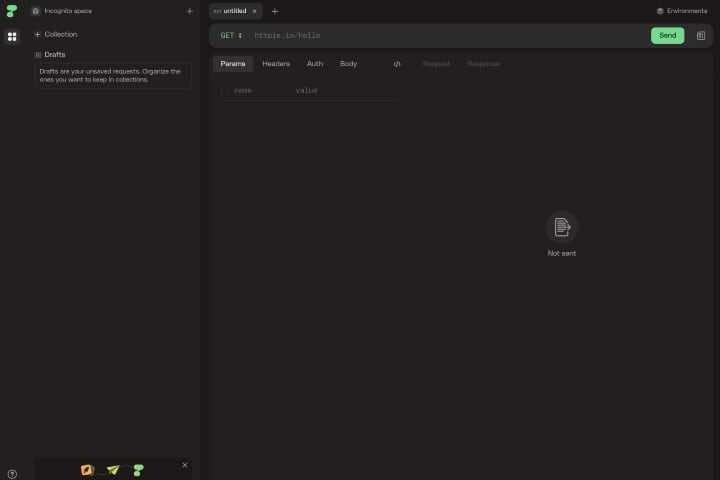Click the panel layout icon beside Send
Viewport: 720px width, 480px height.
[x=701, y=35]
